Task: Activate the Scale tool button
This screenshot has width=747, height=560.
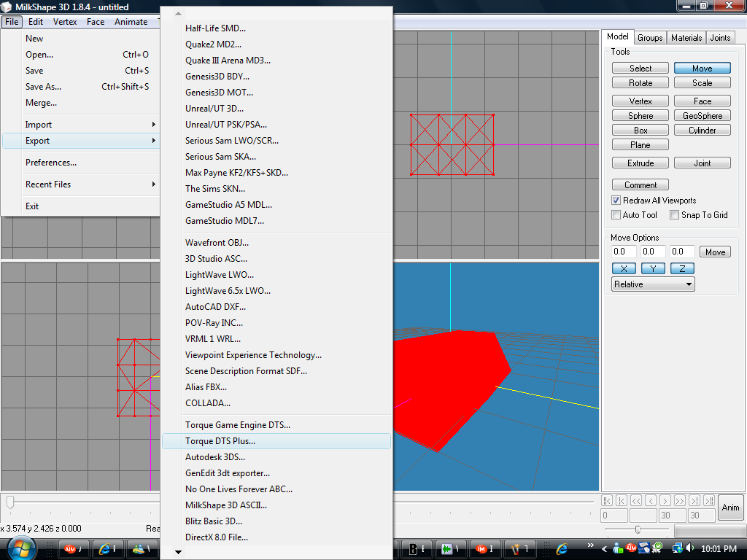Action: click(703, 83)
